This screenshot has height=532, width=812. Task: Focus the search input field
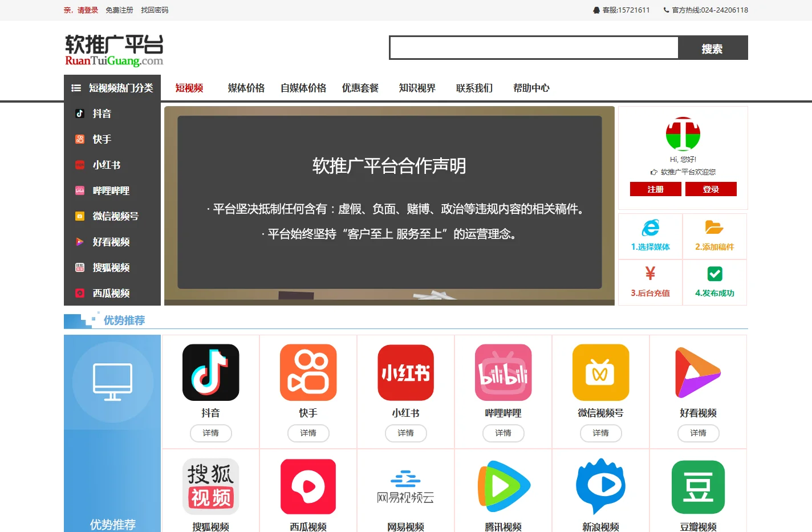click(x=534, y=48)
